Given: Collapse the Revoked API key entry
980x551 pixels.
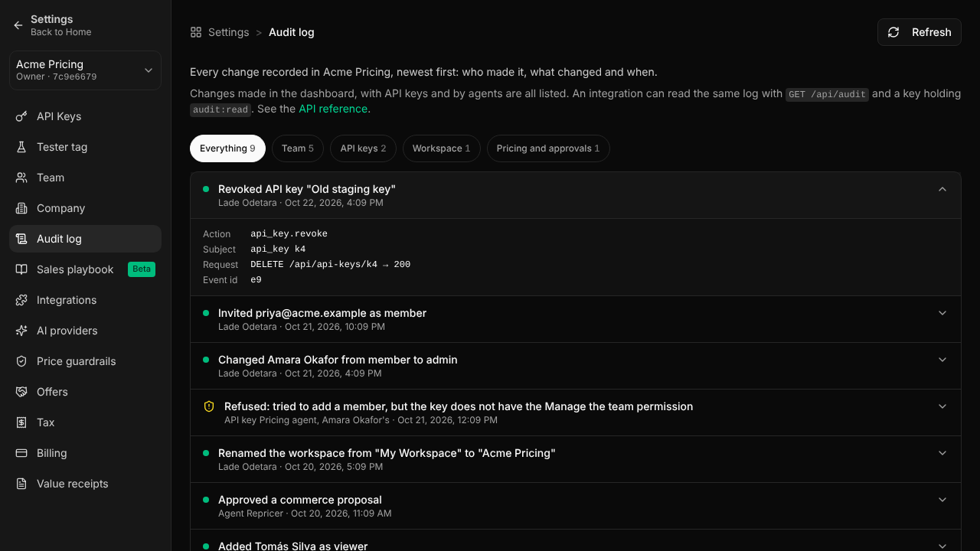Looking at the screenshot, I should [942, 189].
